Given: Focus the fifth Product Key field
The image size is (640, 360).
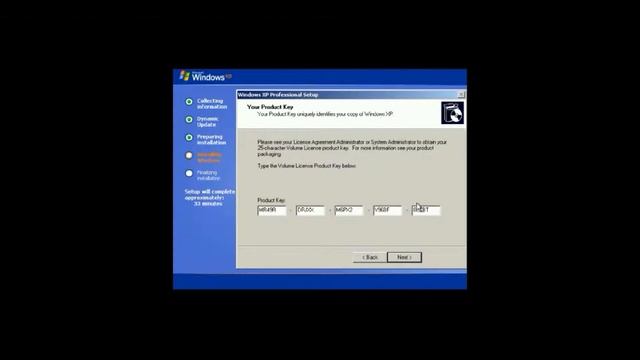Looking at the screenshot, I should pos(426,210).
